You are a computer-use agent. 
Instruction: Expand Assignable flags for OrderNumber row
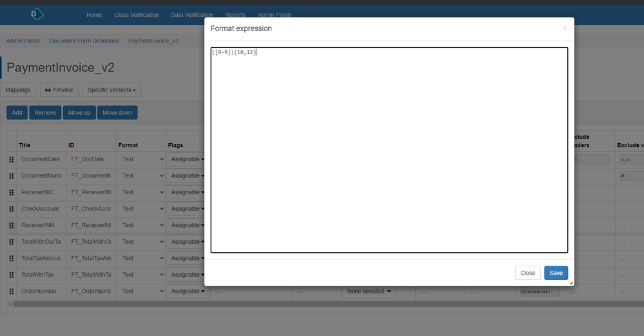[x=188, y=292]
